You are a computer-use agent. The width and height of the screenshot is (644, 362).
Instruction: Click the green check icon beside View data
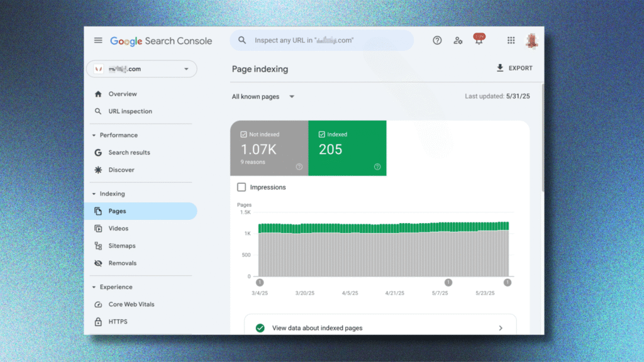pos(260,328)
